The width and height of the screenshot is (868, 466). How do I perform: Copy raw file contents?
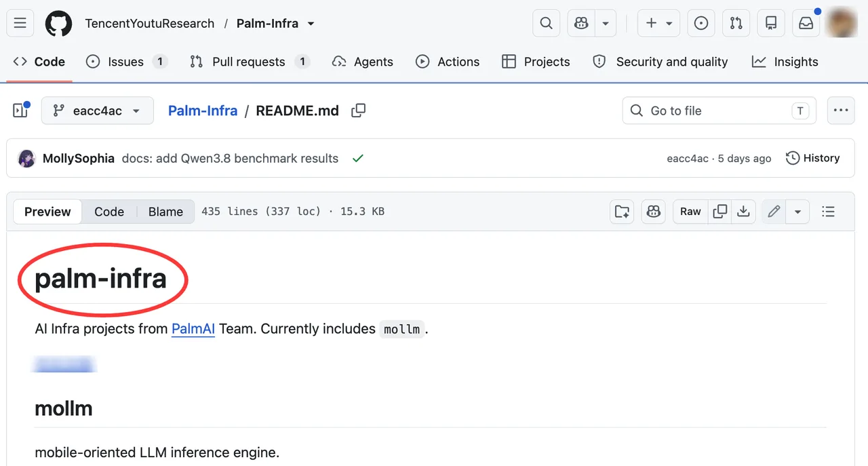click(720, 212)
